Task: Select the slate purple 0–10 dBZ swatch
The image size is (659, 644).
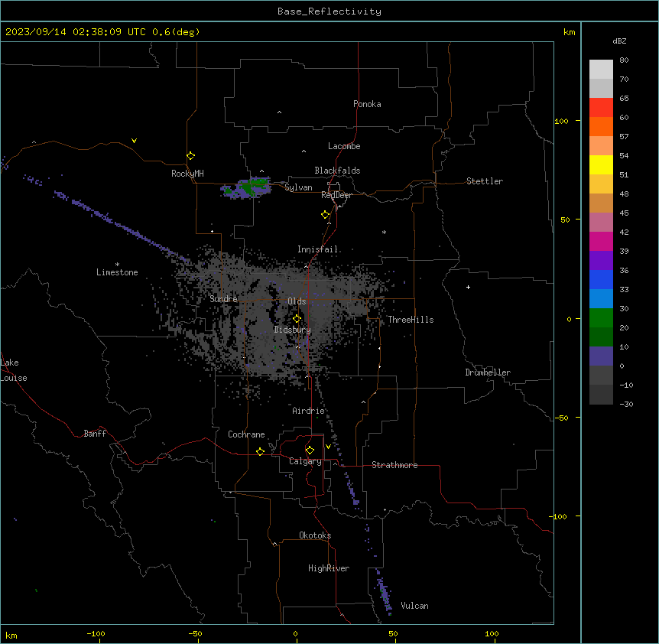Action: coord(601,356)
